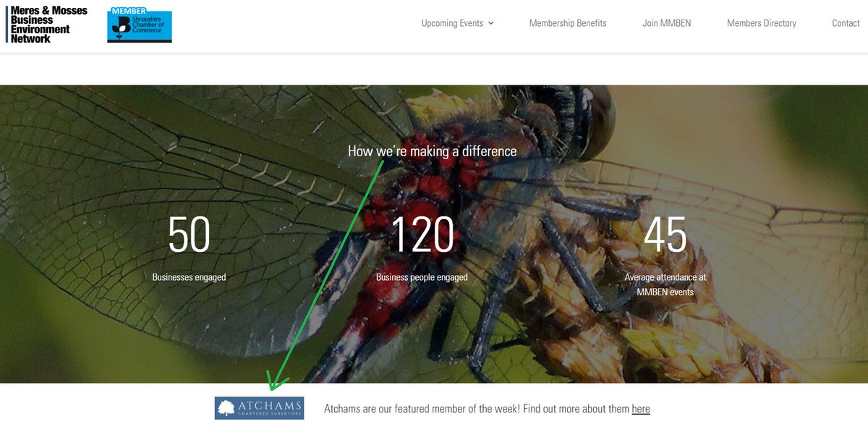Click the Meres & Mosses Business Environment Network logo
Image resolution: width=868 pixels, height=432 pixels.
(x=47, y=25)
